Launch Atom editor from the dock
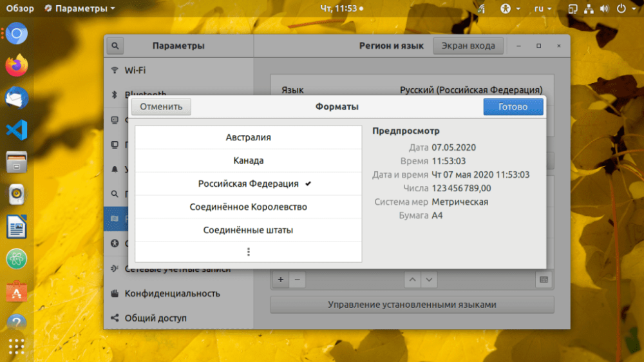 [x=17, y=260]
